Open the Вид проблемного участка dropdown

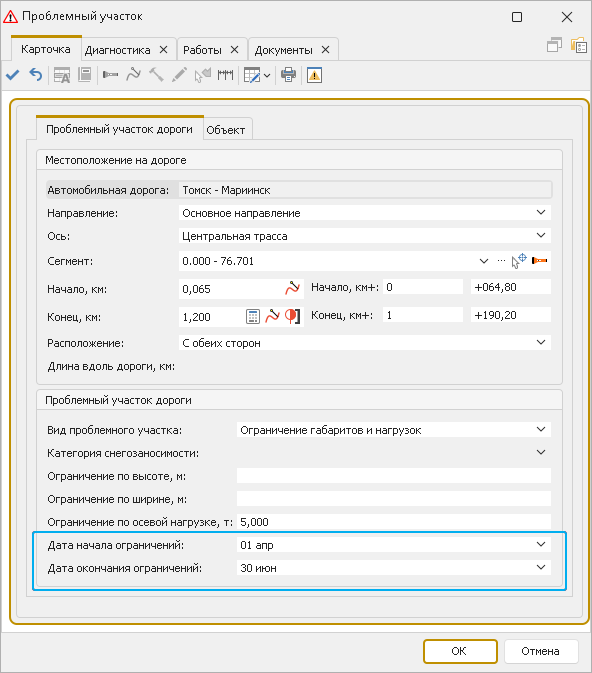pyautogui.click(x=541, y=430)
